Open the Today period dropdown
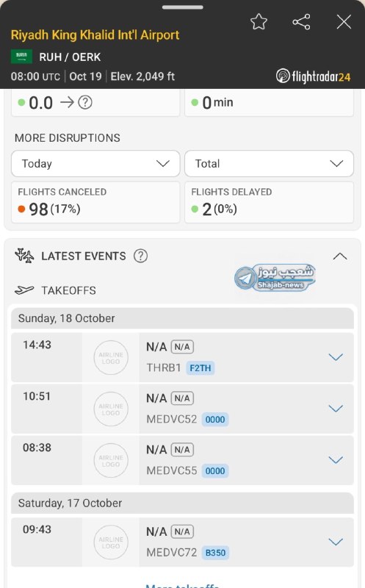Screen dimensions: 365x588 pyautogui.click(x=95, y=163)
